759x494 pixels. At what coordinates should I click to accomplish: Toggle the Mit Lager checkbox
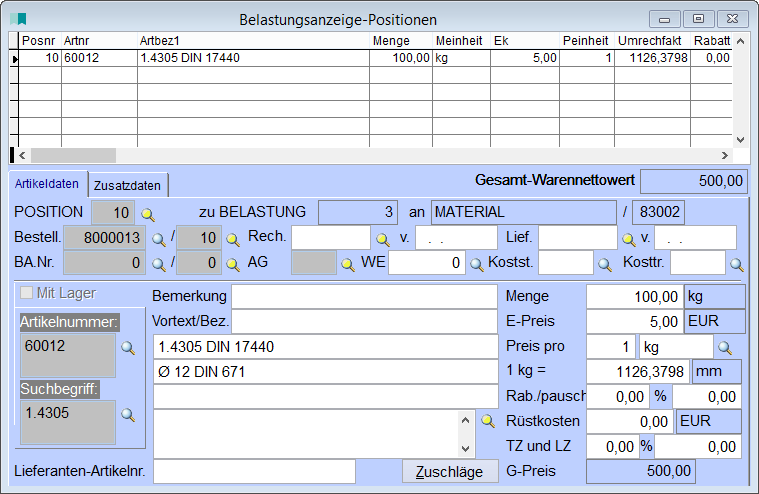[x=26, y=294]
